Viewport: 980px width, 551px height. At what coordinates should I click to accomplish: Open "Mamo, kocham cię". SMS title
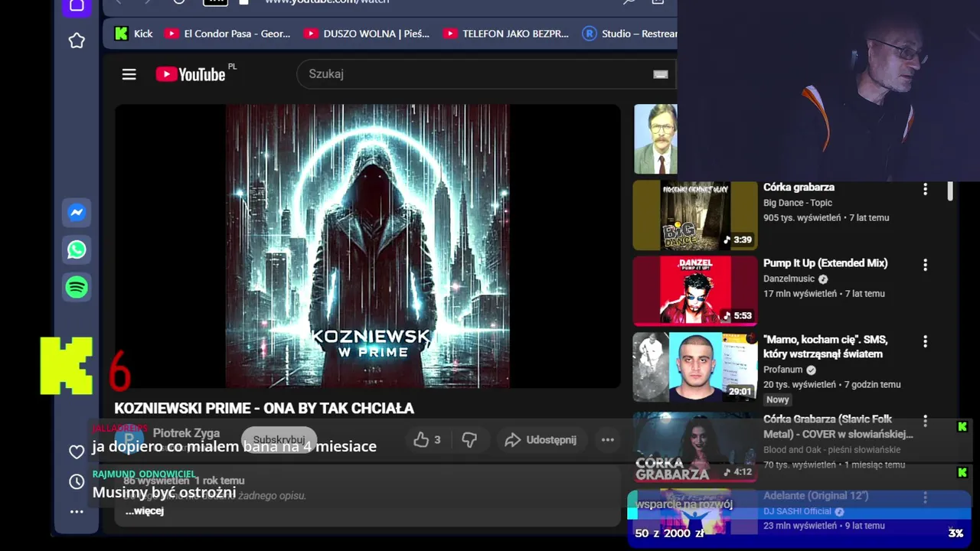coord(825,347)
